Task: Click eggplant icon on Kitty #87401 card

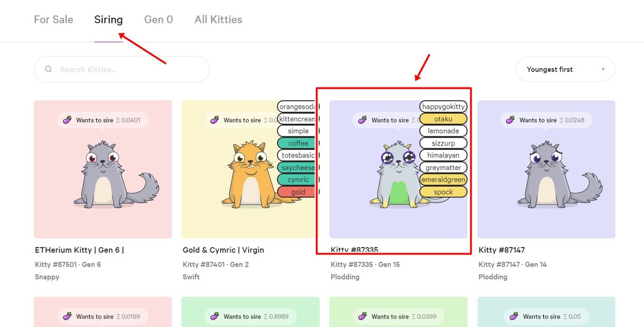Action: point(214,120)
